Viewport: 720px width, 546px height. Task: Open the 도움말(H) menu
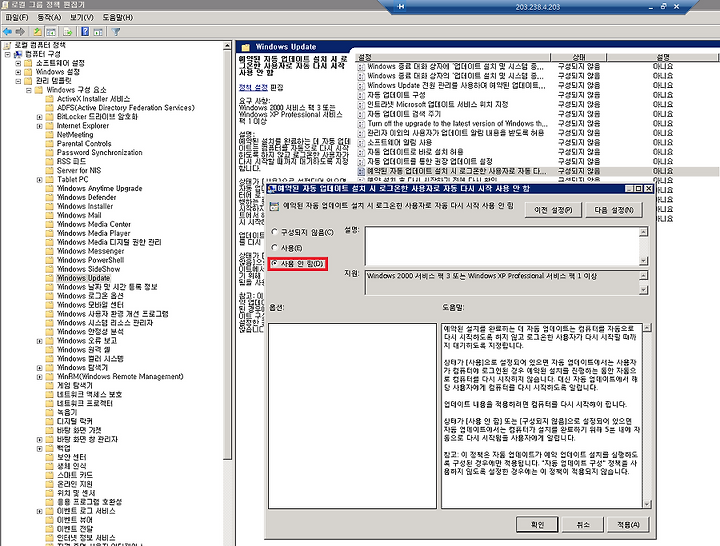pos(118,17)
